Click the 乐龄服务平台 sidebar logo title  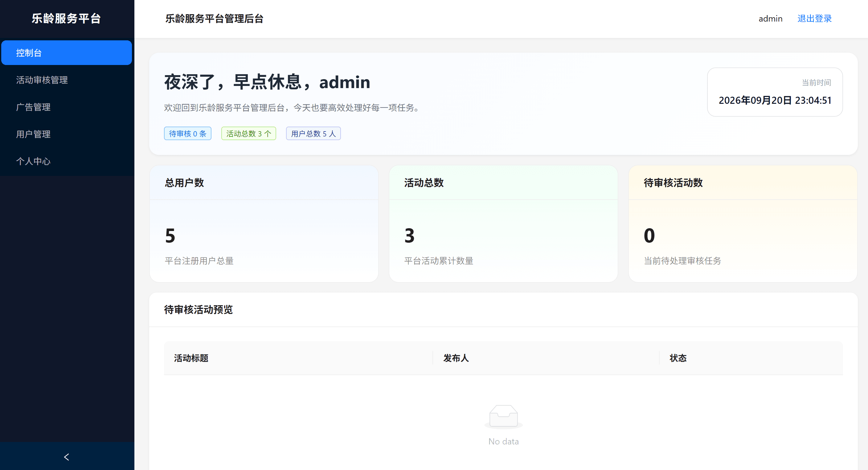[67, 18]
